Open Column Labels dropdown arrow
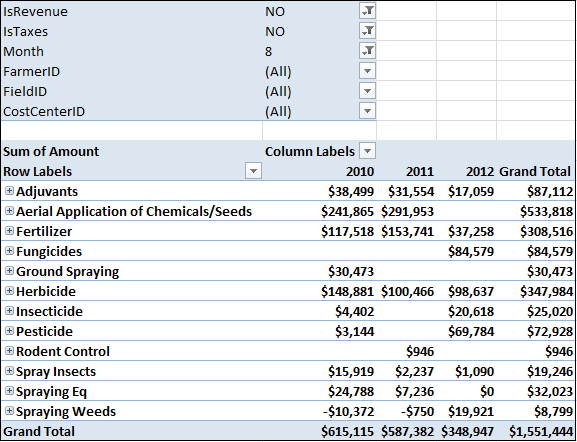The height and width of the screenshot is (442, 577). click(x=367, y=151)
